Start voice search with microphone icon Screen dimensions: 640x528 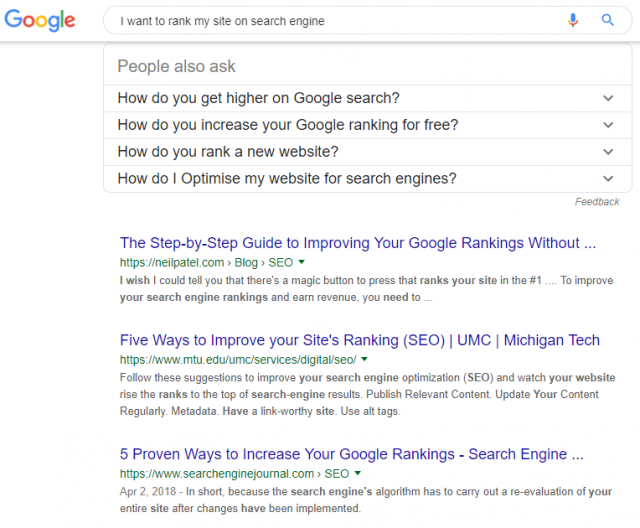click(x=573, y=20)
